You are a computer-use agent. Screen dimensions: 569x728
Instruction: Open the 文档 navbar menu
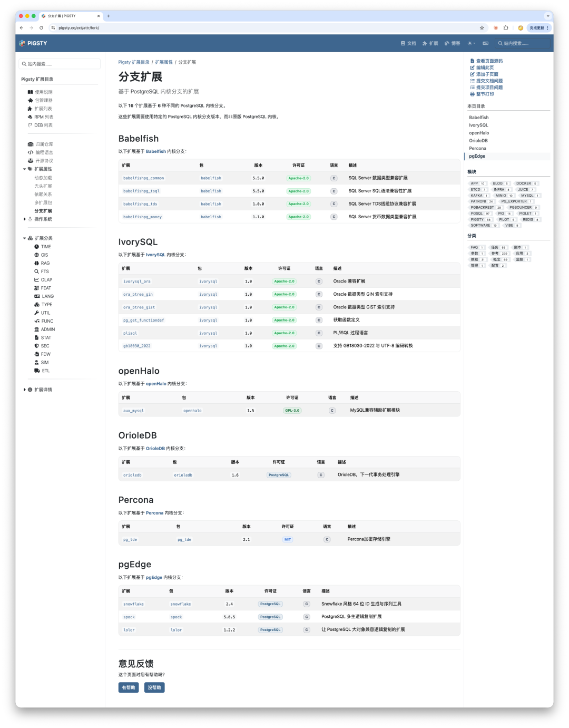click(x=408, y=43)
